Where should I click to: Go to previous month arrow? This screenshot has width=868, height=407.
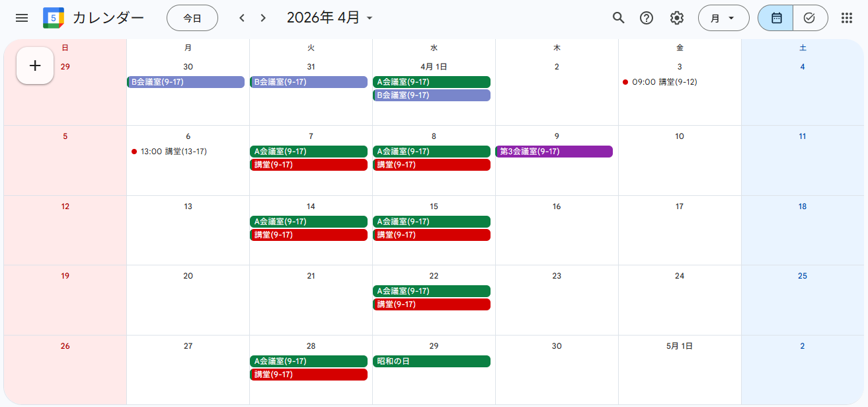point(242,18)
